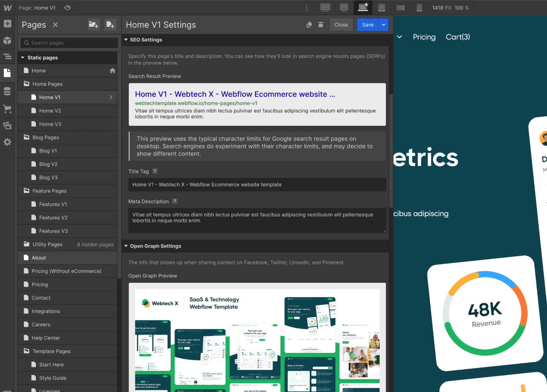Open the Components panel

pyautogui.click(x=7, y=41)
